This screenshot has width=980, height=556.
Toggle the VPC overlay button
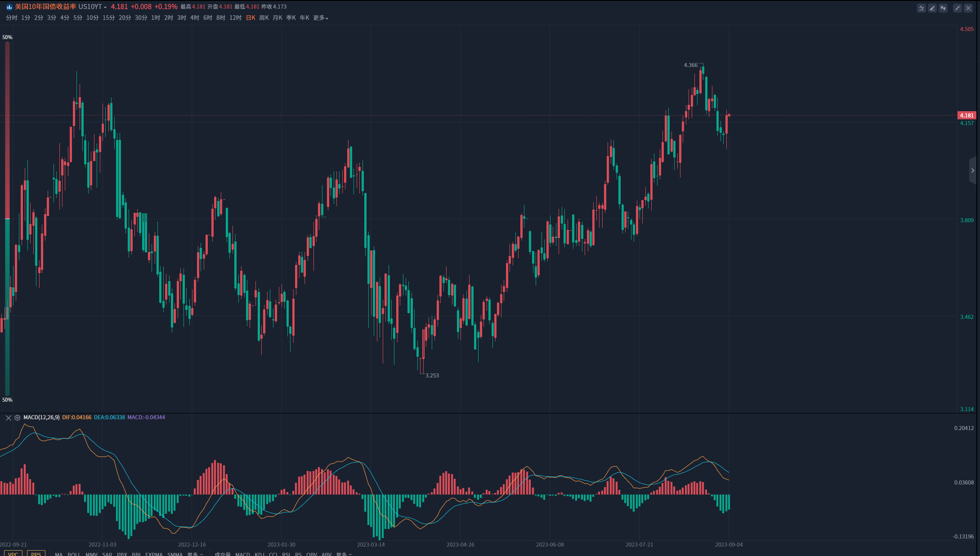coord(13,553)
